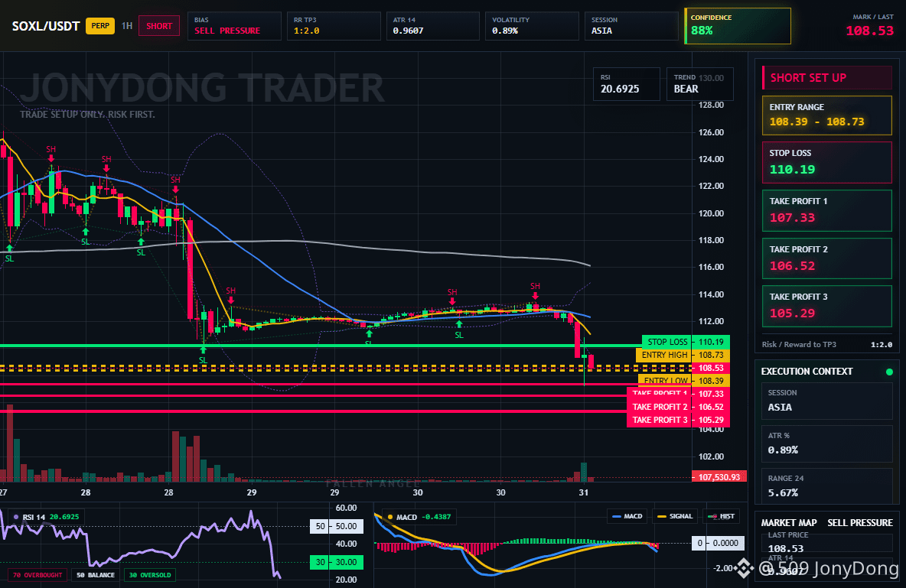
Task: Click the ATR % 0.89% card
Action: coord(827,443)
